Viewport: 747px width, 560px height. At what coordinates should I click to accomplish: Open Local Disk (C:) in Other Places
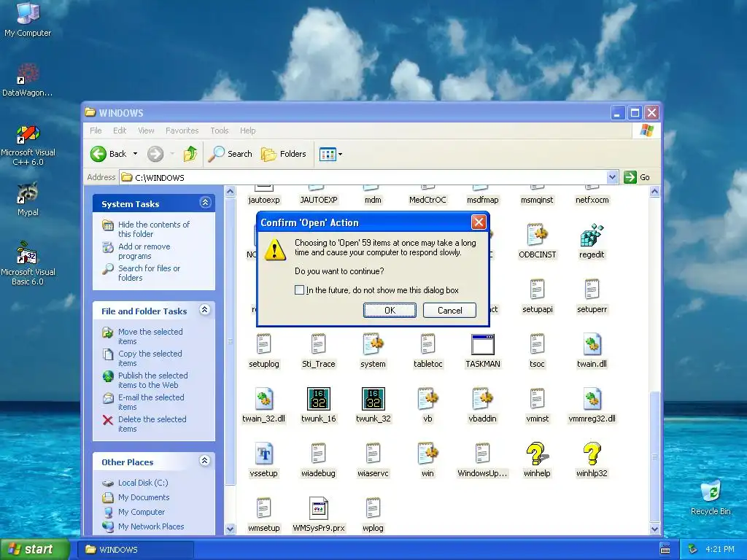click(143, 483)
